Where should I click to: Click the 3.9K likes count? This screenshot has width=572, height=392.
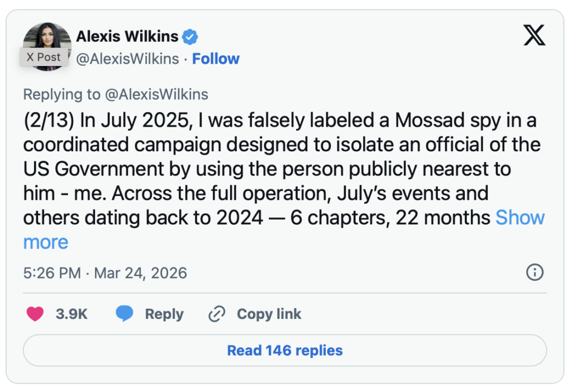pyautogui.click(x=71, y=314)
